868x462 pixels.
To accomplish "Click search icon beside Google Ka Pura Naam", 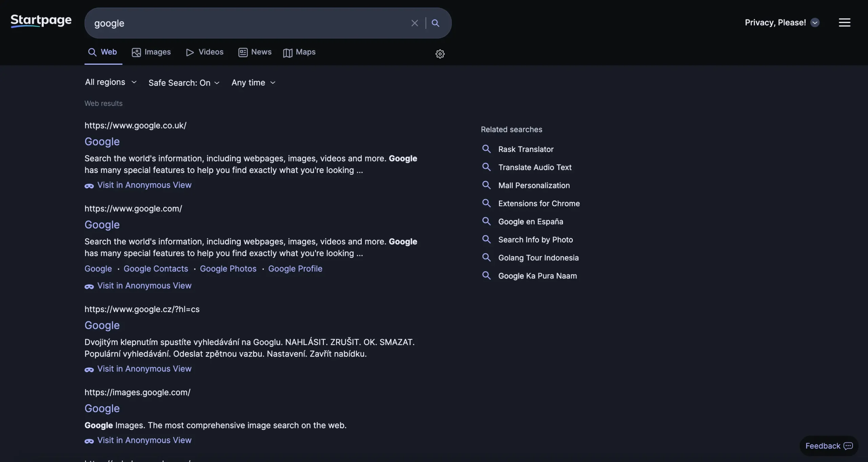I will click(486, 275).
